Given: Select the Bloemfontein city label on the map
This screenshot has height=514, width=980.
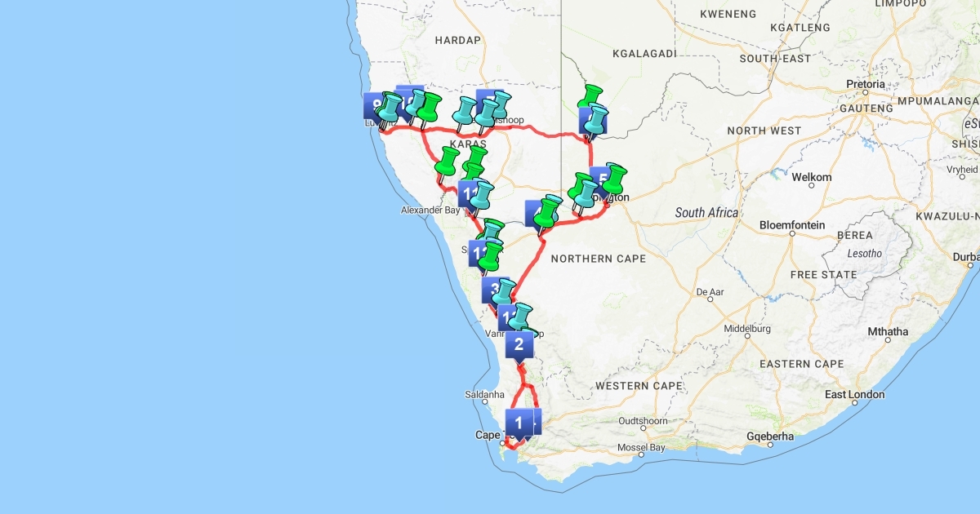Looking at the screenshot, I should [x=791, y=225].
